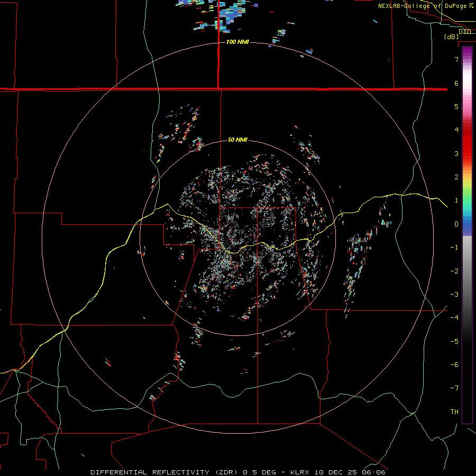The width and height of the screenshot is (476, 476).
Task: Click the "5" value on color scale
Action: click(x=456, y=106)
